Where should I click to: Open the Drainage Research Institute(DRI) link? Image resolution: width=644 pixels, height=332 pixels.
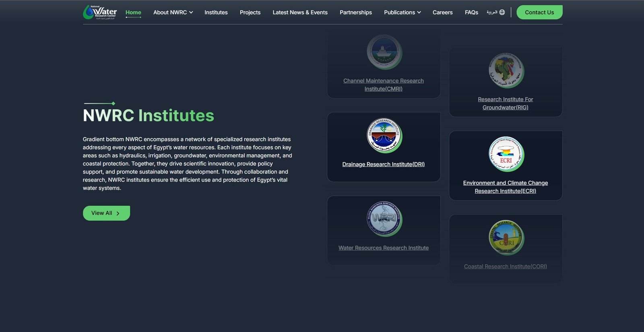click(383, 164)
